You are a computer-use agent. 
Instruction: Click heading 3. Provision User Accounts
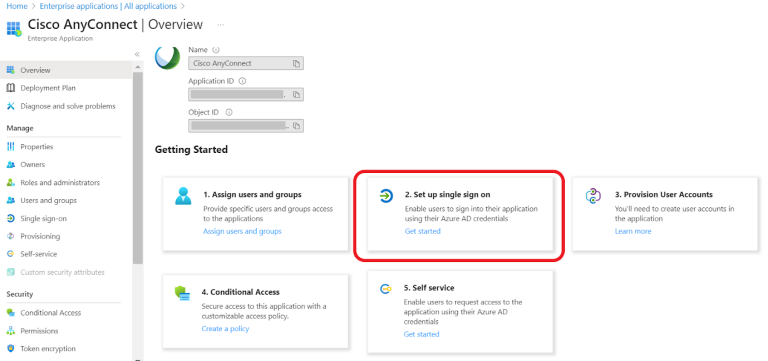click(x=664, y=194)
